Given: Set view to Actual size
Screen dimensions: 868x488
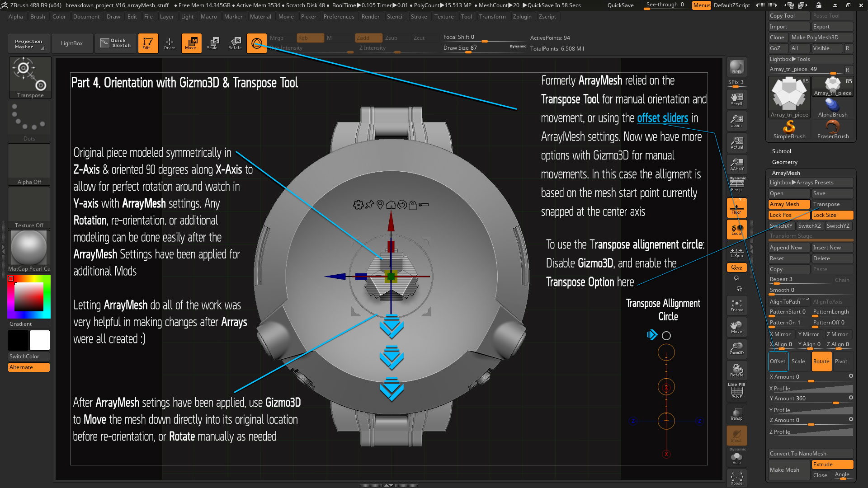Looking at the screenshot, I should point(736,142).
